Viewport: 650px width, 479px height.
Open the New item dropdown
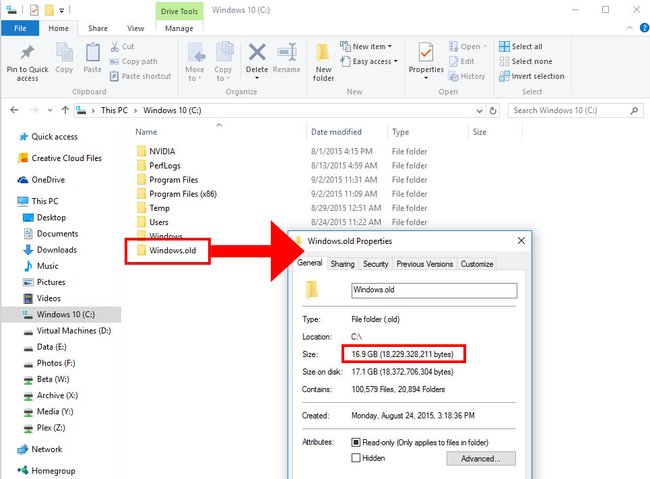390,46
